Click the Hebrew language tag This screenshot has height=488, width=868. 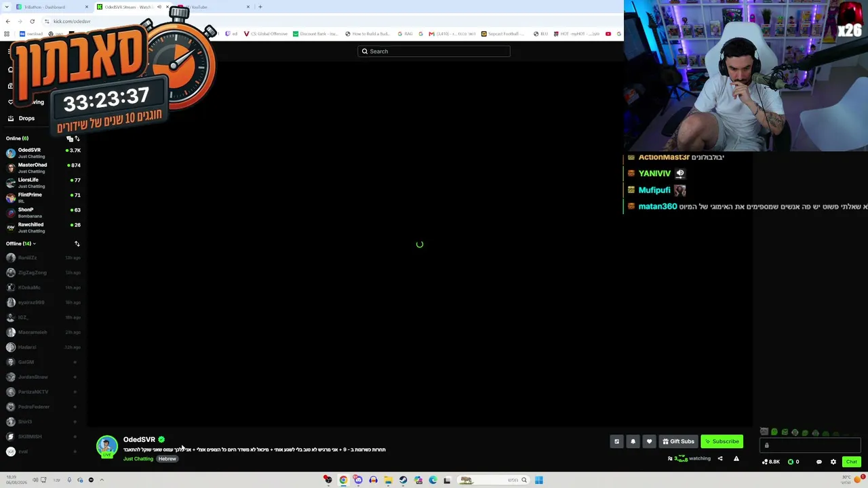point(167,459)
